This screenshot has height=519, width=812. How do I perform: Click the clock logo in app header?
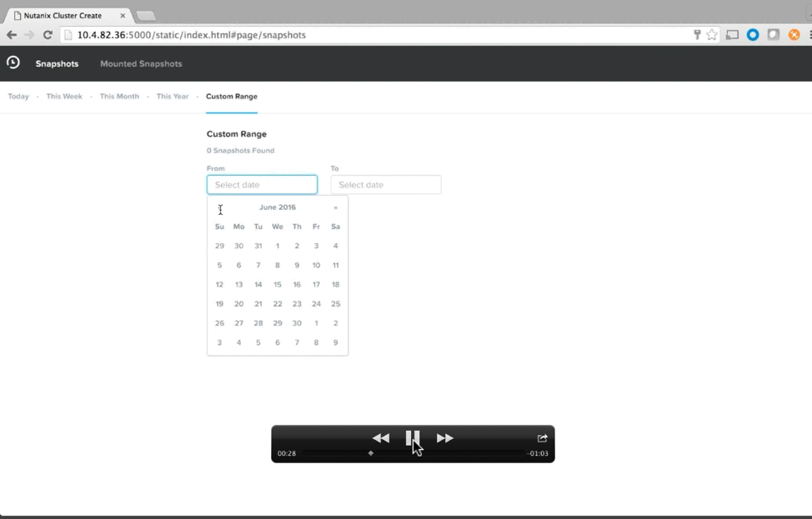tap(13, 62)
